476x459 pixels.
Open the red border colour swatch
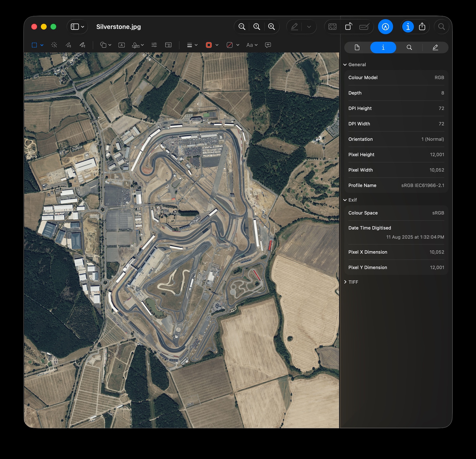click(209, 45)
